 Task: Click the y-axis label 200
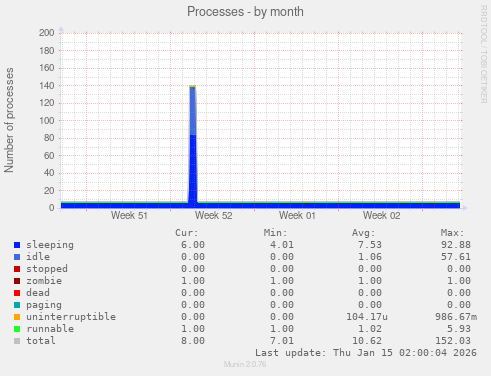click(46, 33)
